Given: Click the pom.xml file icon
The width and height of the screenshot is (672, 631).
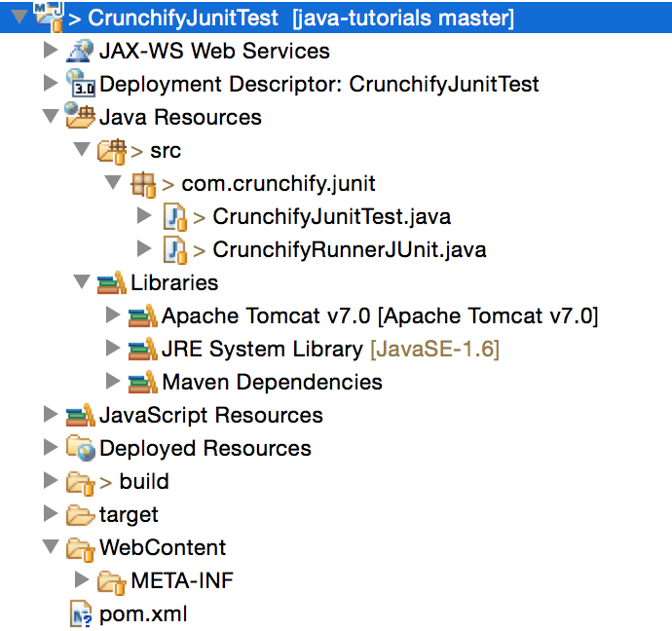Looking at the screenshot, I should 80,613.
